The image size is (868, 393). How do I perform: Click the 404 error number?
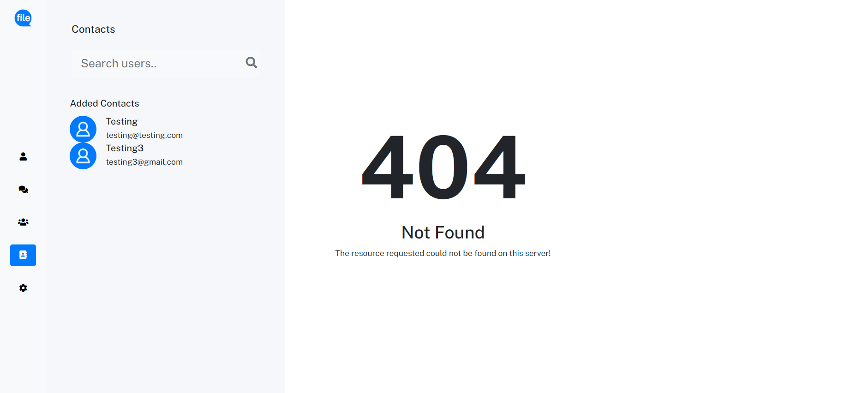click(443, 167)
